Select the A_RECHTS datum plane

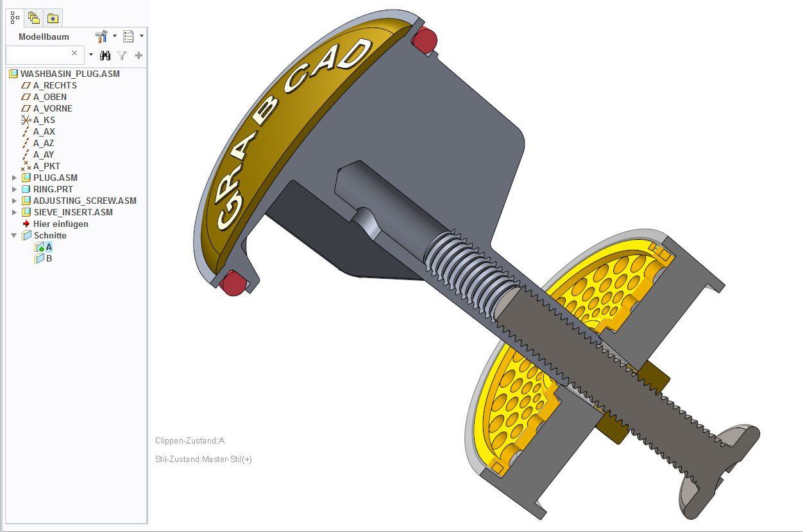click(55, 85)
